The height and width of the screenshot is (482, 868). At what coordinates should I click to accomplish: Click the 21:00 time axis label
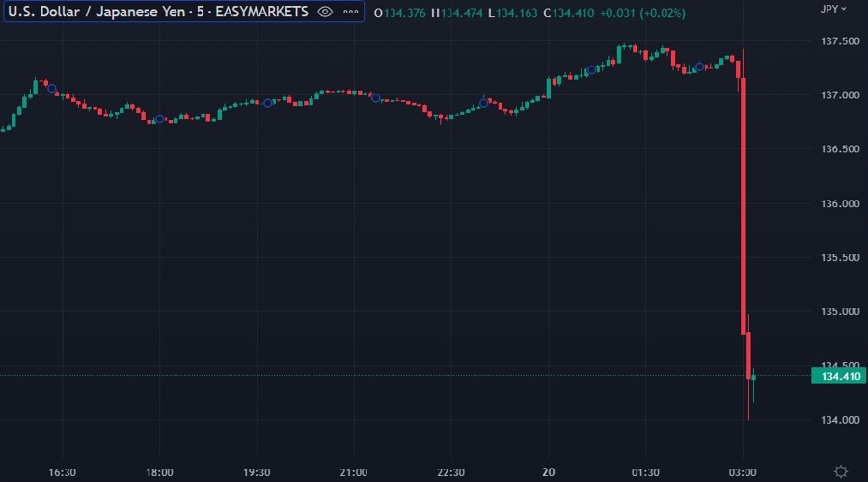coord(354,472)
